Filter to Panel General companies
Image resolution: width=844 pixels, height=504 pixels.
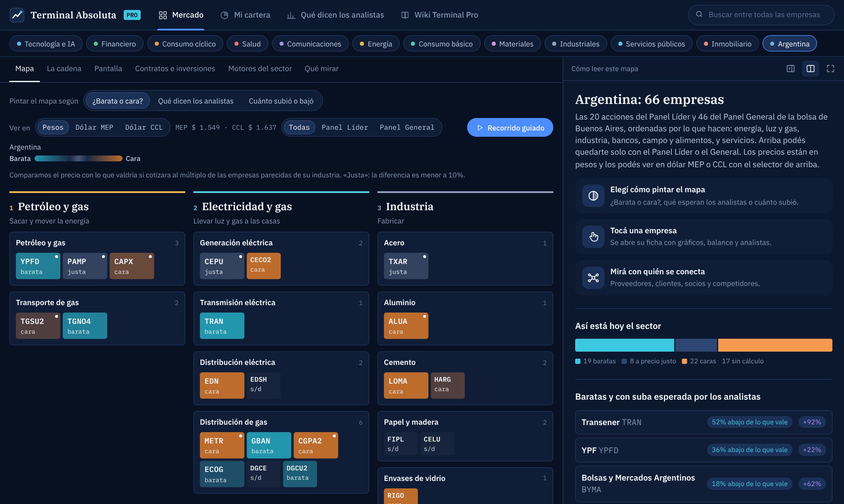click(407, 127)
